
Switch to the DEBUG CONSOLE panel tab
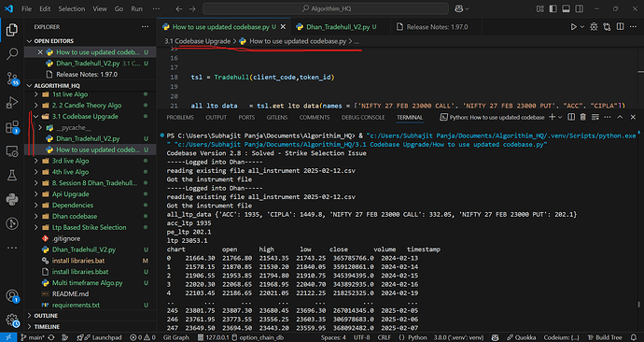pos(364,117)
